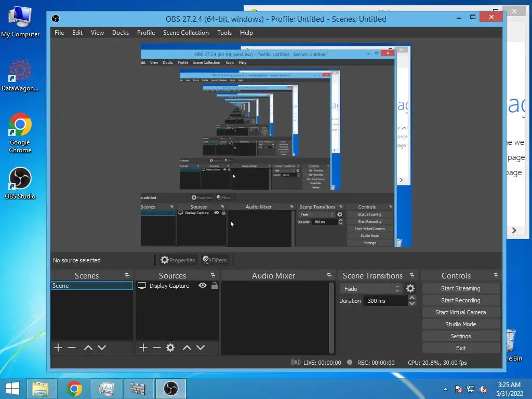Move scene down in Scenes panel

tap(102, 348)
